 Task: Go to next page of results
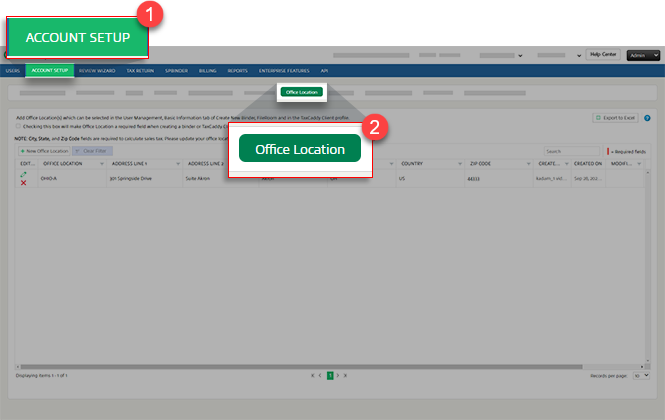coord(338,375)
